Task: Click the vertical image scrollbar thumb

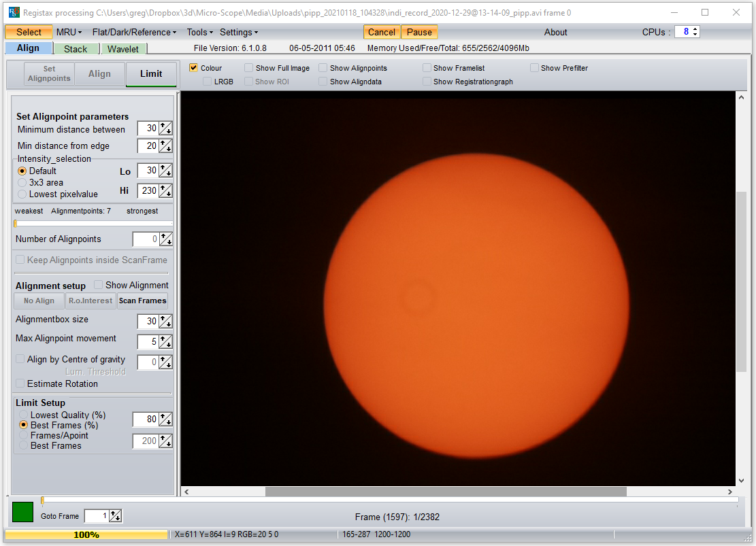Action: tap(741, 281)
